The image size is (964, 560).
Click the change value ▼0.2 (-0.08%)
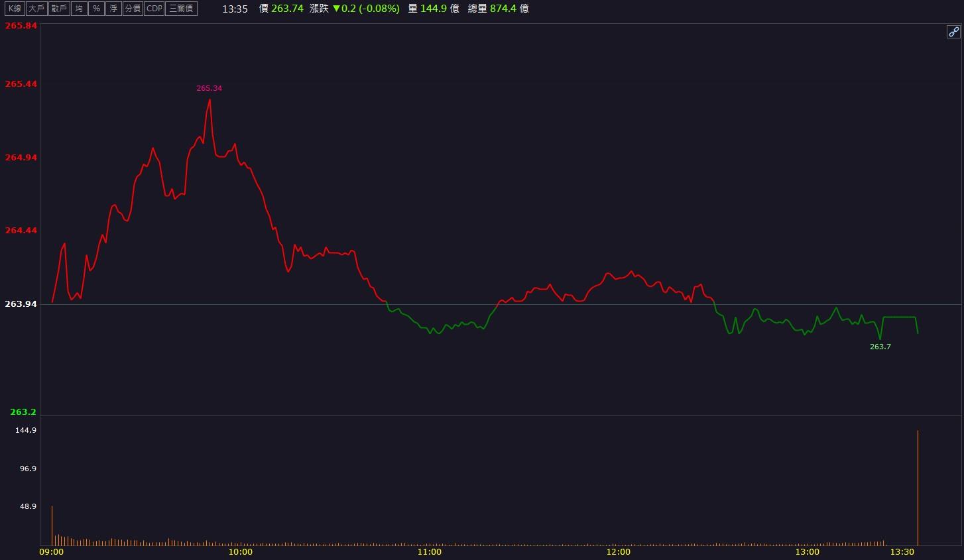[x=366, y=9]
